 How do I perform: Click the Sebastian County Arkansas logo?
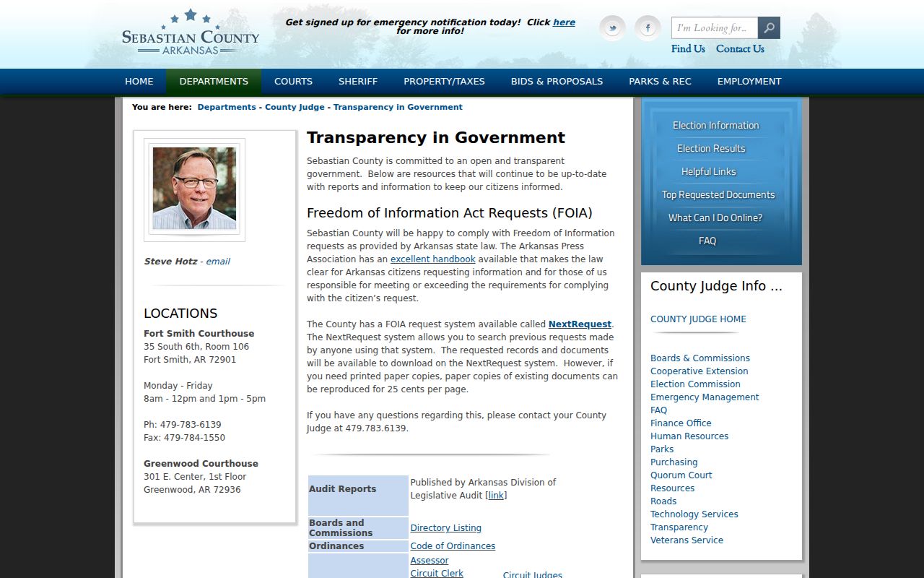coord(190,33)
